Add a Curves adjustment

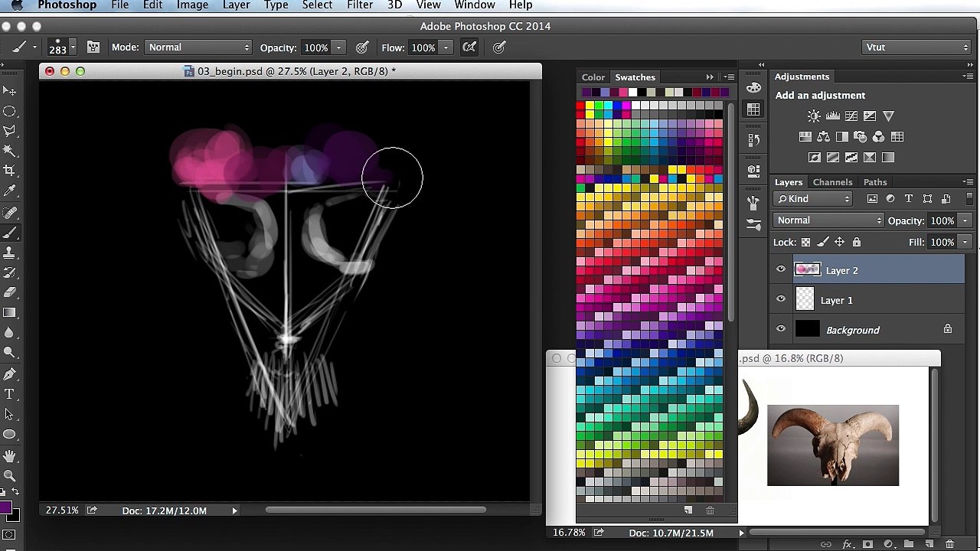click(x=851, y=116)
